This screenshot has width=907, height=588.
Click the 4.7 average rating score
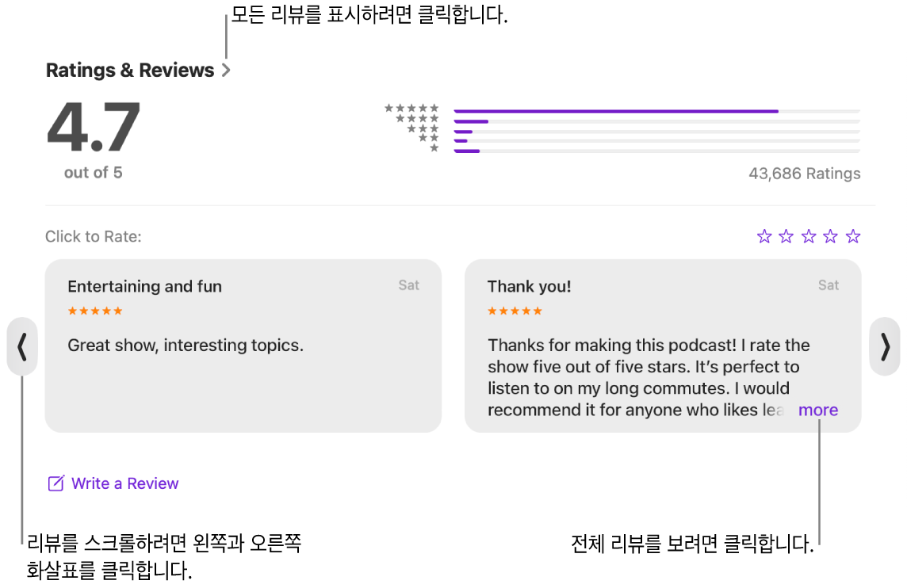(94, 127)
